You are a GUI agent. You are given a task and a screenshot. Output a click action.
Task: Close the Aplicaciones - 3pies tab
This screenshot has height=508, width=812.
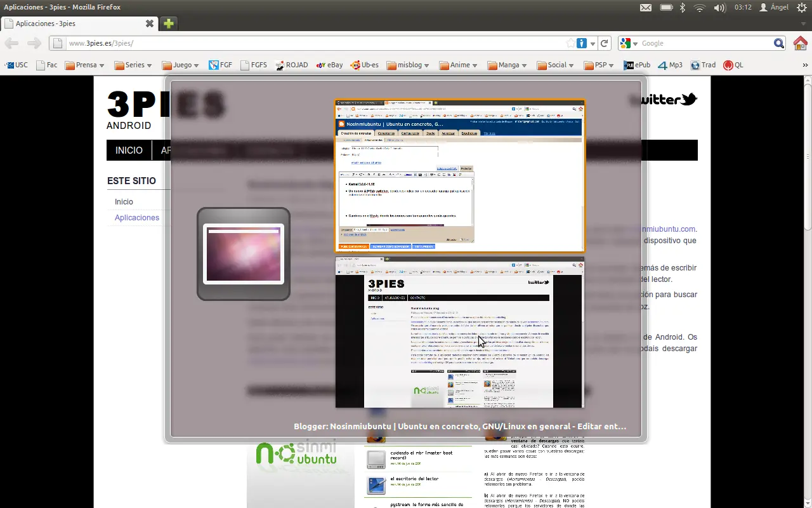[x=150, y=23]
